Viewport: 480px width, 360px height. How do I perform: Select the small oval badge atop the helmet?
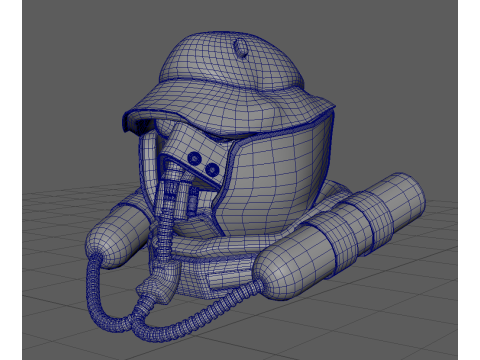tap(240, 48)
